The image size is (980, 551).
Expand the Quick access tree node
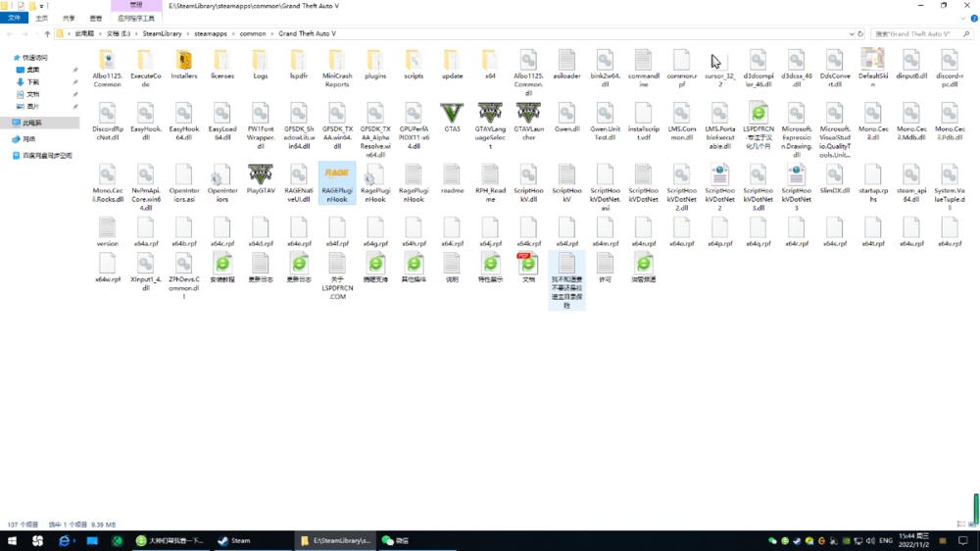point(9,58)
